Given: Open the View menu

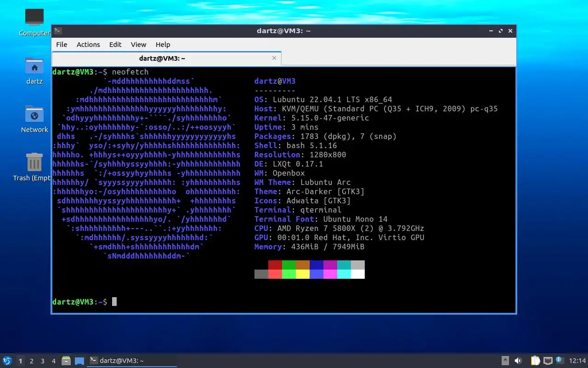Looking at the screenshot, I should (x=138, y=45).
